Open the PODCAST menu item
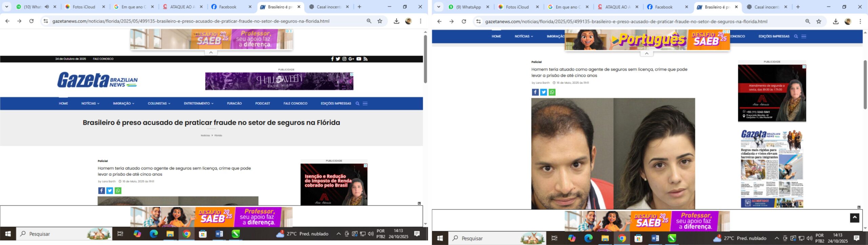The height and width of the screenshot is (245, 868). 262,104
